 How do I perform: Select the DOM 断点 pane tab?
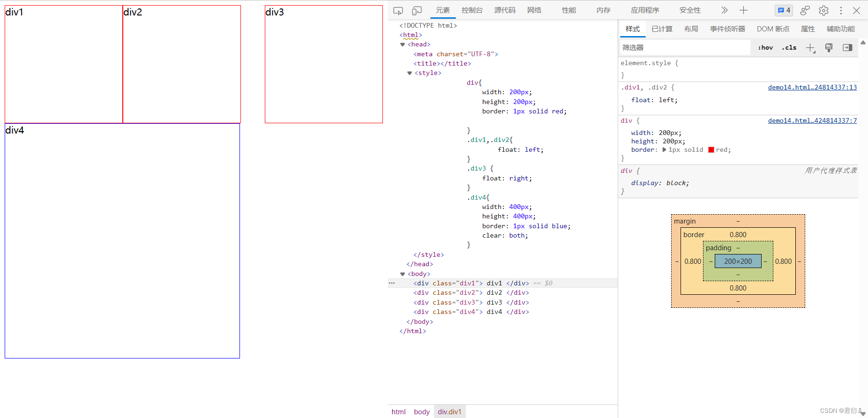point(773,29)
